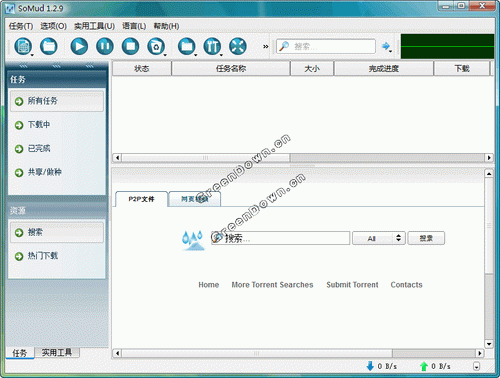Select 搜索 under the 资源 panel
This screenshot has height=378, width=500.
point(57,232)
